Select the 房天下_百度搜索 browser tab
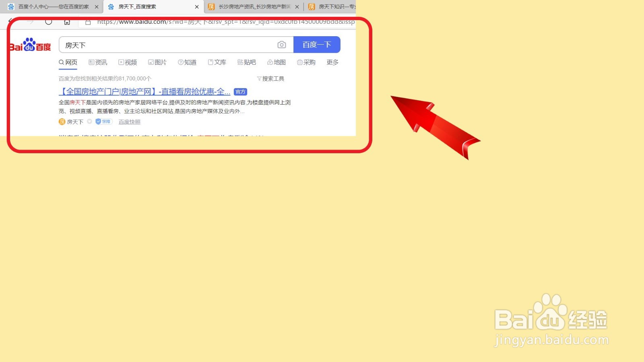This screenshot has height=362, width=644. [153, 7]
